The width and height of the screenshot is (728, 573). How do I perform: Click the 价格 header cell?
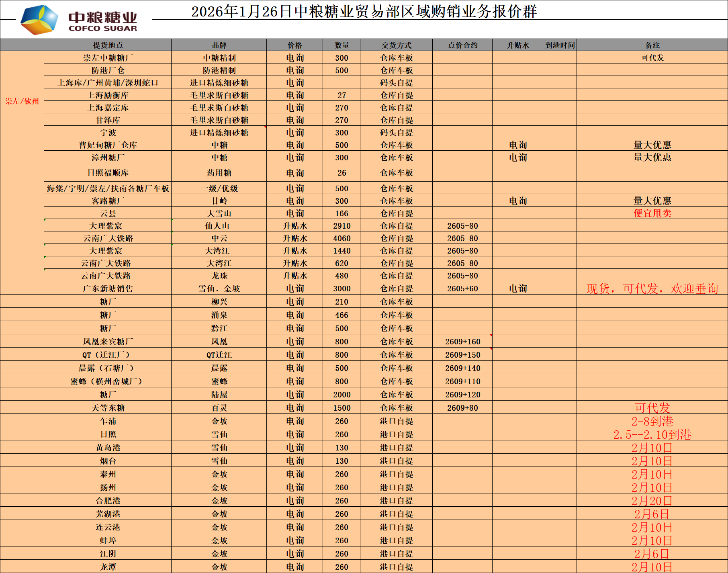pyautogui.click(x=294, y=45)
